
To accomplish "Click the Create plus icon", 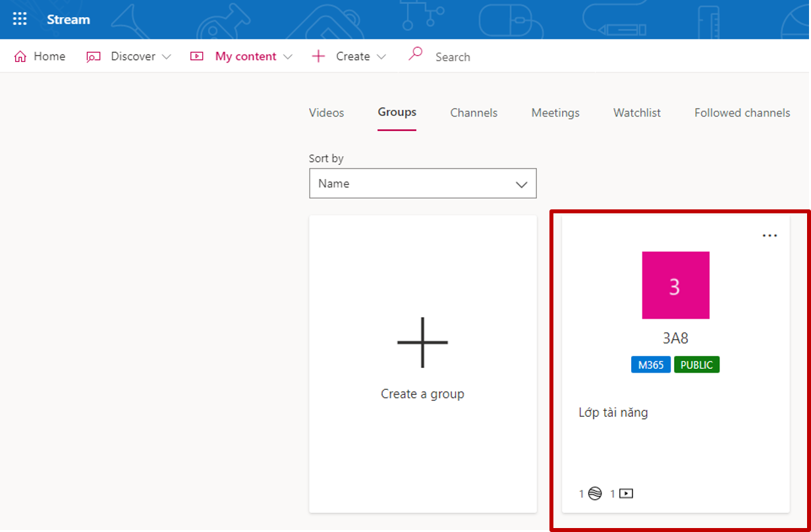I will pyautogui.click(x=318, y=57).
